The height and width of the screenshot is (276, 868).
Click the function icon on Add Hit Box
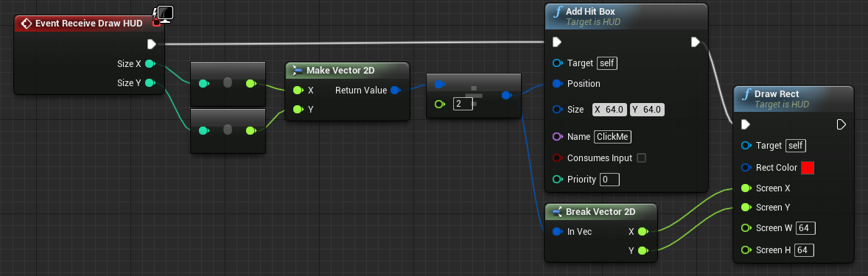click(558, 11)
